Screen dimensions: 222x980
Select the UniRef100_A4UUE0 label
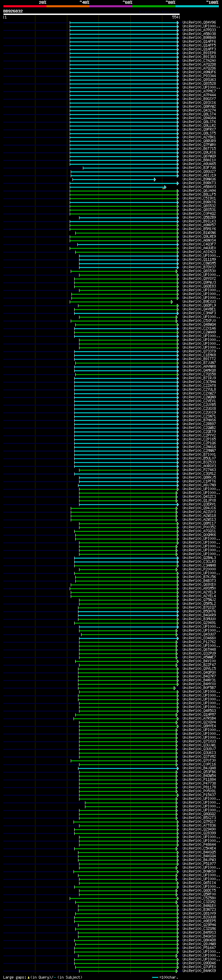point(199,248)
